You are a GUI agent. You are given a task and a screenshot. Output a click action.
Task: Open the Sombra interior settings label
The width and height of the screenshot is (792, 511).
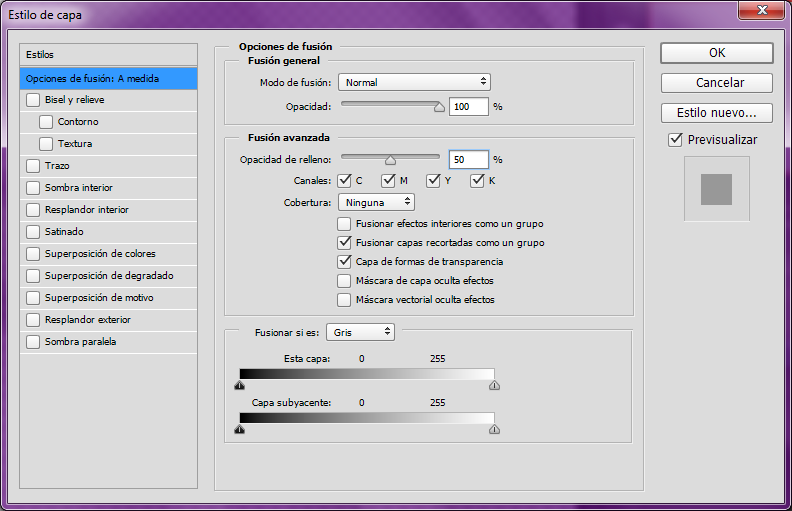pyautogui.click(x=79, y=188)
